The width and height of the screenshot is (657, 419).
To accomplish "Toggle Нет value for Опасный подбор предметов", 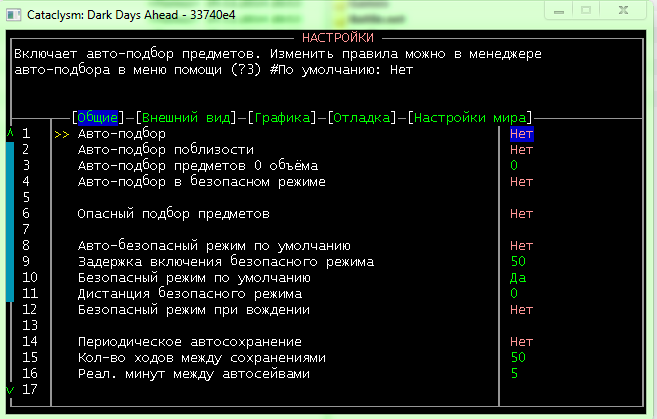I will (522, 214).
